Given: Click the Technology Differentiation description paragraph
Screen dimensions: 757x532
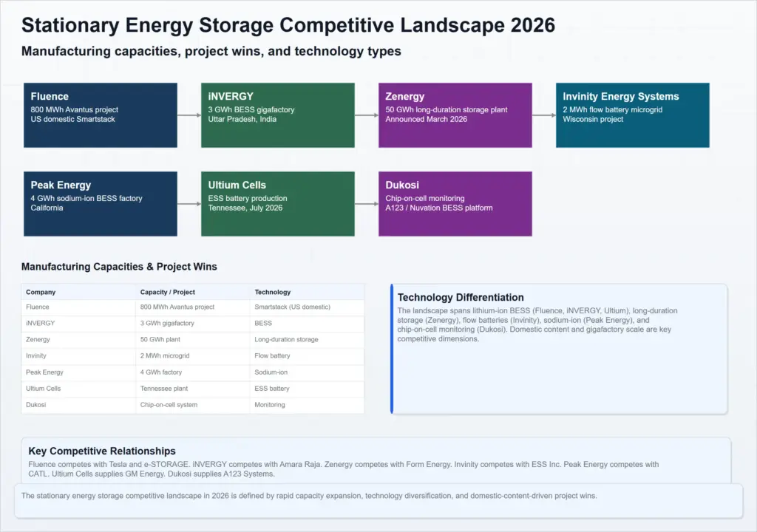Looking at the screenshot, I should 537,325.
